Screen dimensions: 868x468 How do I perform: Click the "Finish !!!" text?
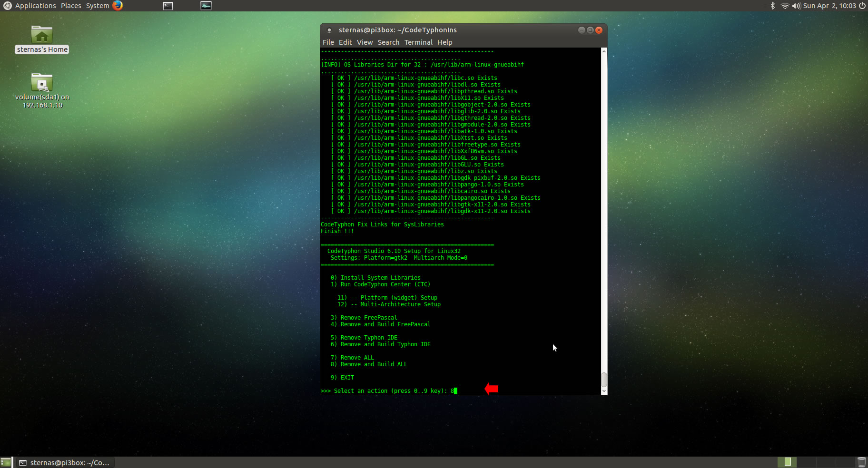(x=337, y=231)
